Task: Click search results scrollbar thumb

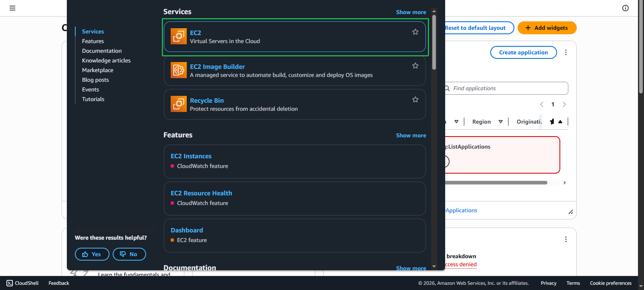Action: (434, 42)
